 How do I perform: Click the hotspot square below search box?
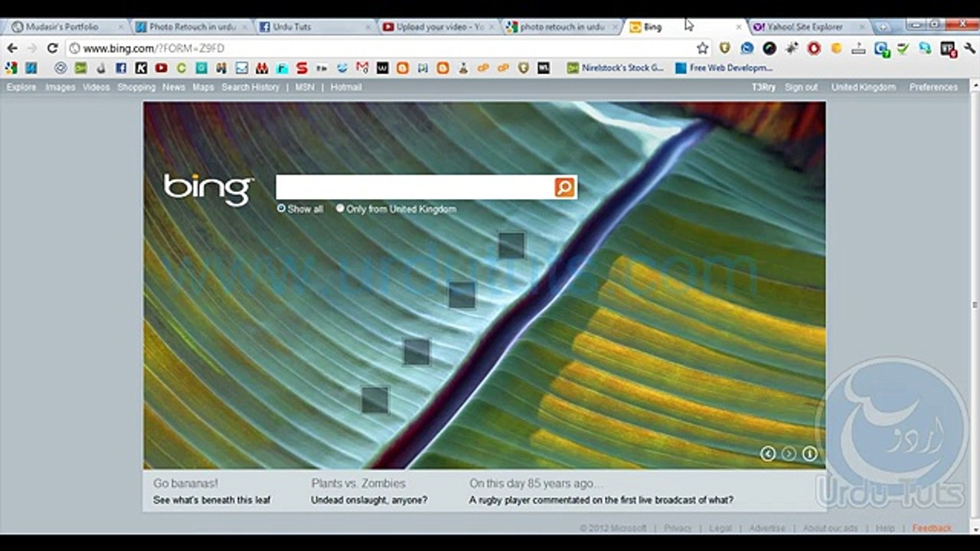click(x=511, y=246)
